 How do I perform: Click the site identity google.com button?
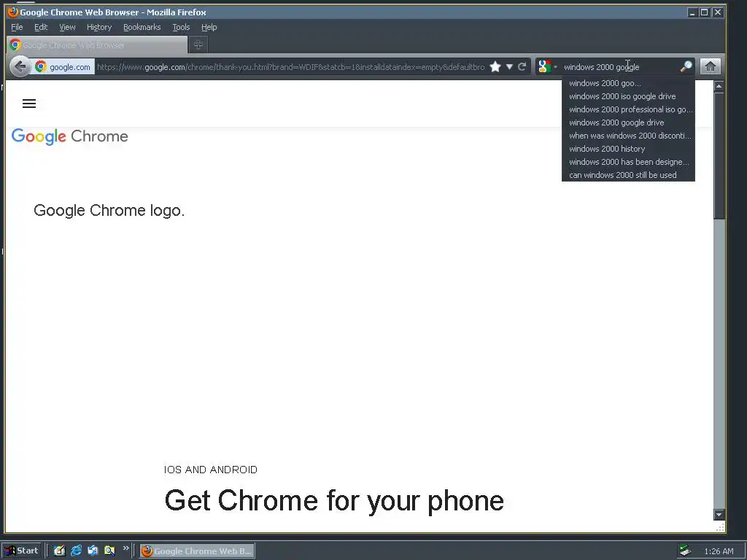click(x=63, y=66)
